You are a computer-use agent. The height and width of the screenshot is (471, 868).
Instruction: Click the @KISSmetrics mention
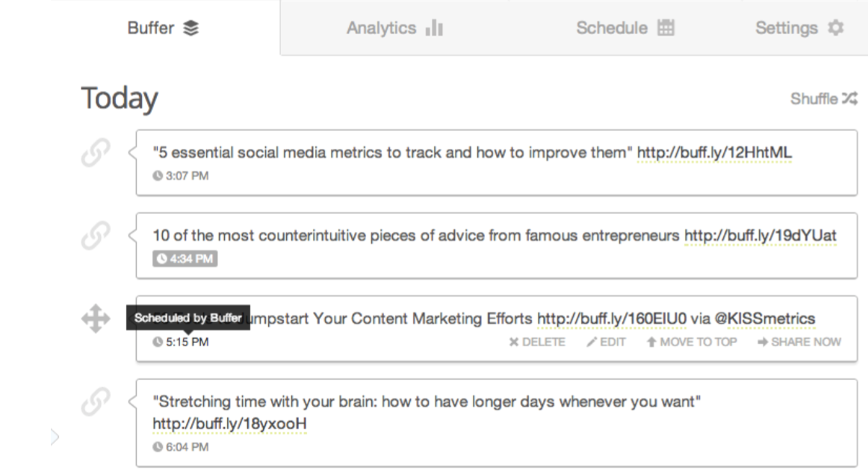764,318
